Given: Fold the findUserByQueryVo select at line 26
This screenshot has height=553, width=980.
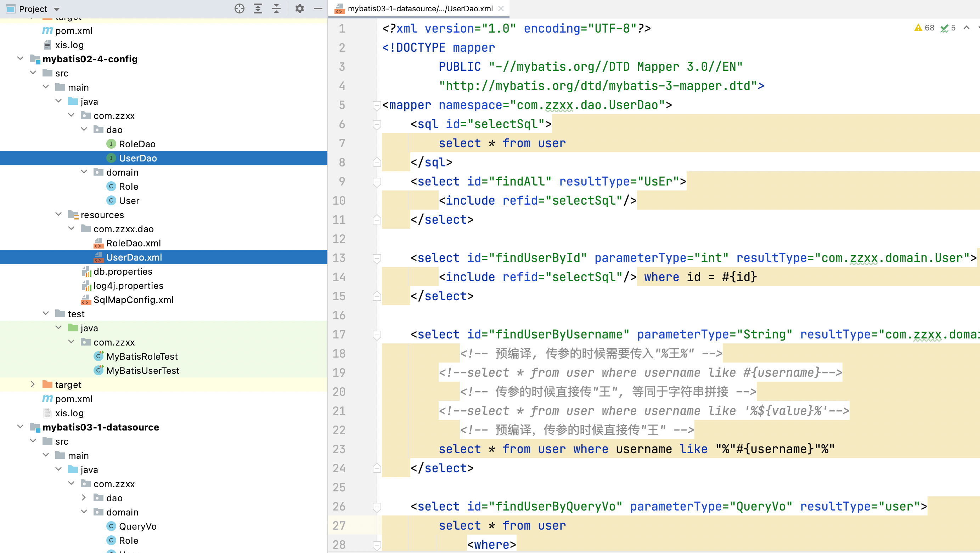Looking at the screenshot, I should tap(377, 507).
